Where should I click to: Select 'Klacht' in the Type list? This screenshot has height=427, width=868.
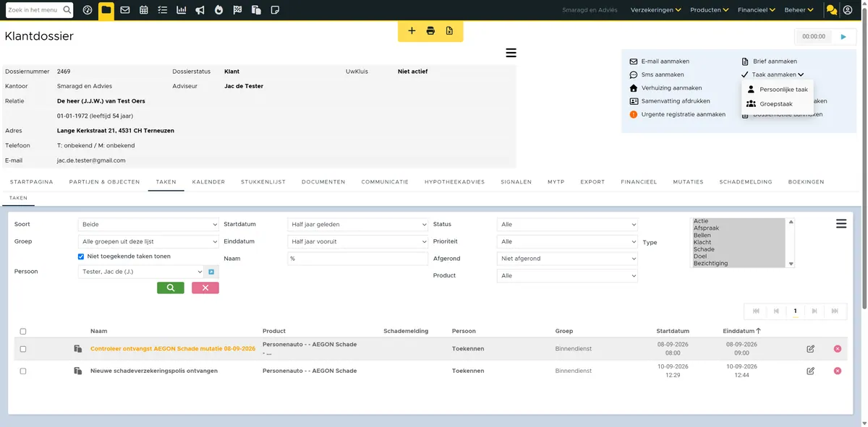[x=739, y=242]
